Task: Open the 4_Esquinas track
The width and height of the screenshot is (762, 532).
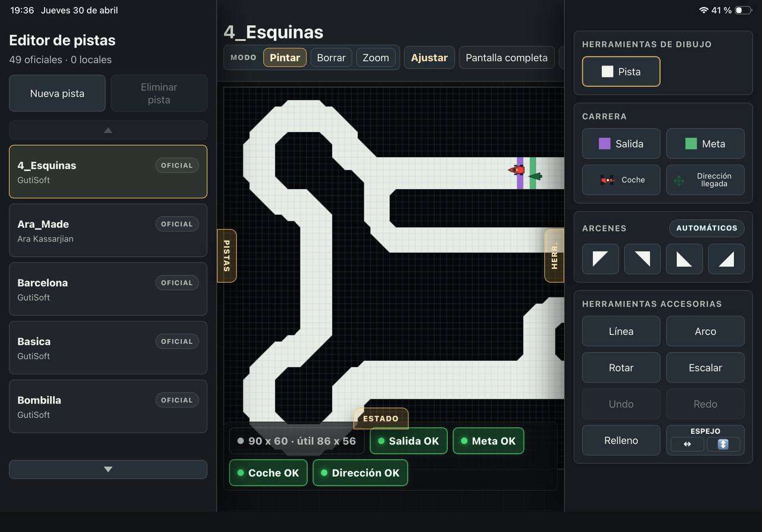Action: (x=108, y=171)
